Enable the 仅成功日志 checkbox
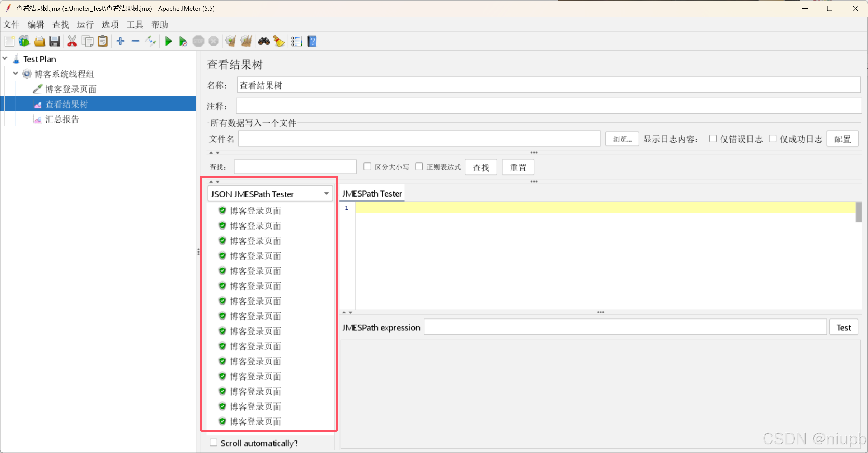The height and width of the screenshot is (453, 868). 773,138
